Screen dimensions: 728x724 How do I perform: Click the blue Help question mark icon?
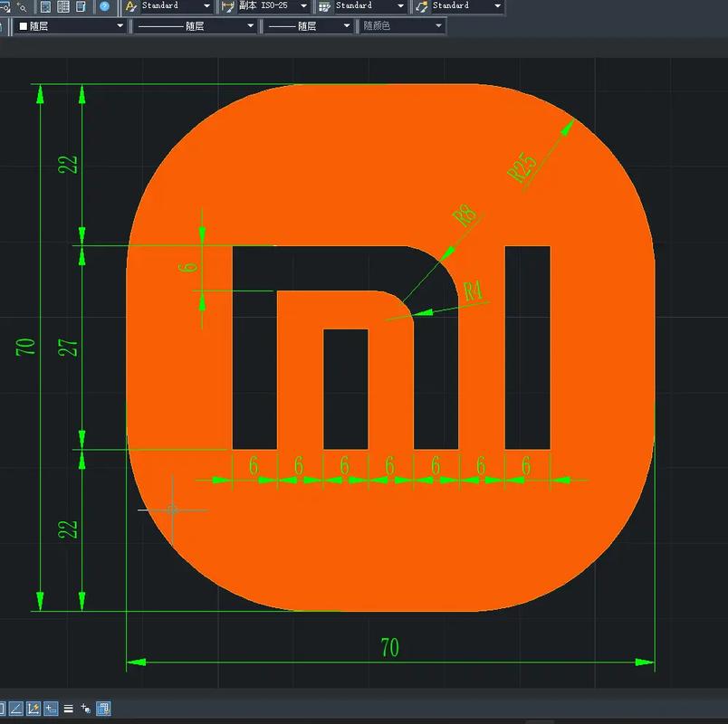pyautogui.click(x=105, y=6)
